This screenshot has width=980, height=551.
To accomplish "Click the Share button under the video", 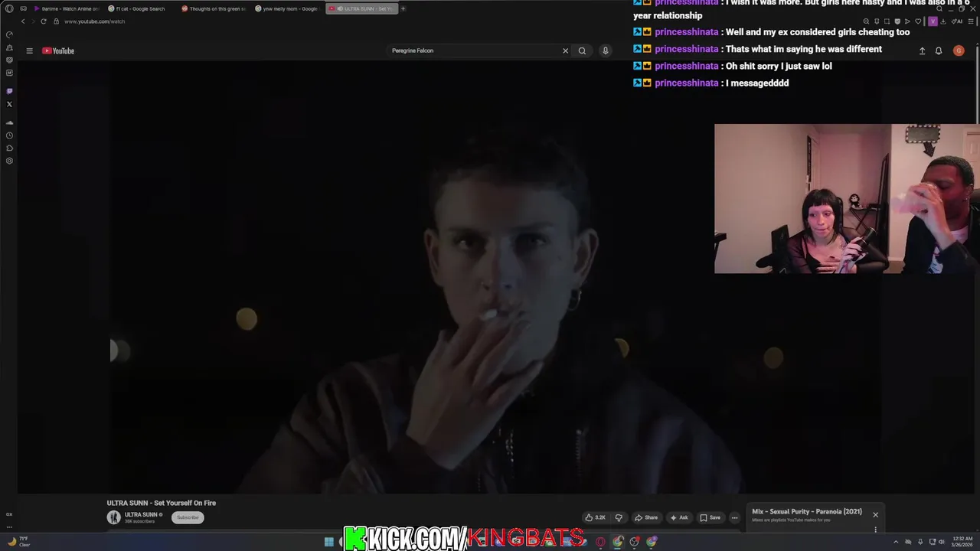I will (646, 517).
